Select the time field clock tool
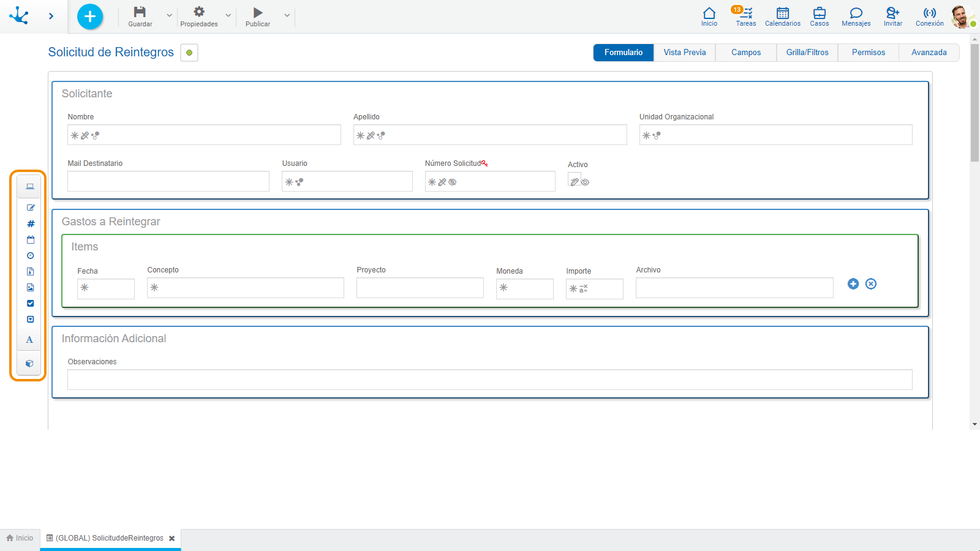This screenshot has height=551, width=980. coord(30,256)
